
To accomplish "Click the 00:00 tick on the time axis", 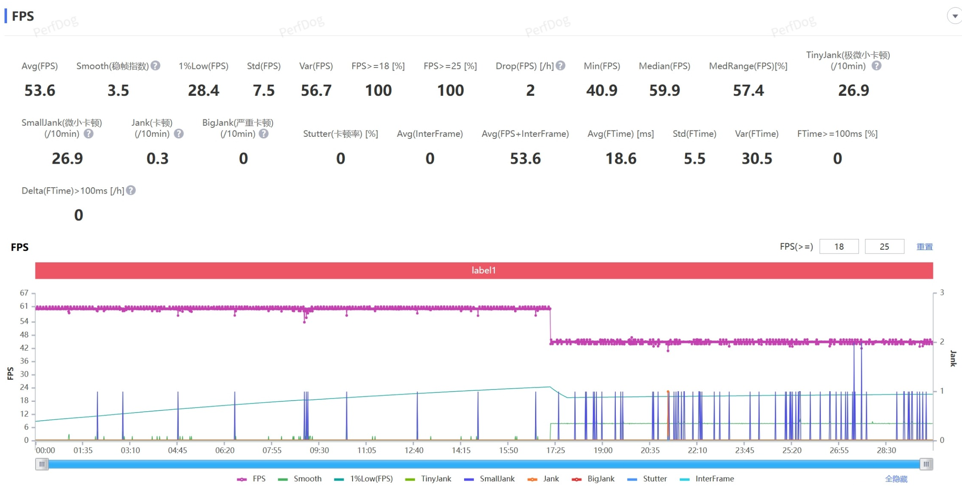I will coord(45,450).
